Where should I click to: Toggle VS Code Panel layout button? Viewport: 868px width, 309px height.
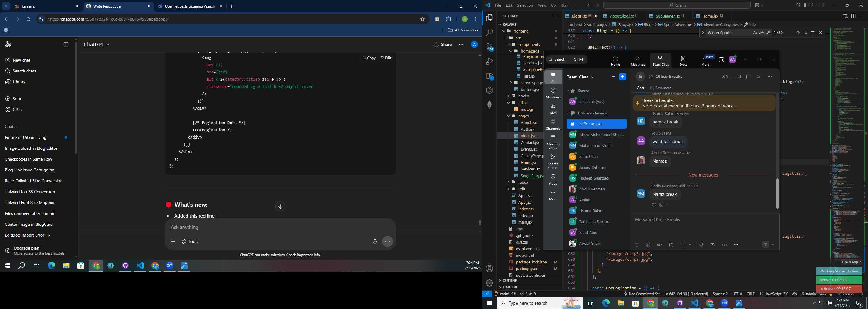click(814, 5)
